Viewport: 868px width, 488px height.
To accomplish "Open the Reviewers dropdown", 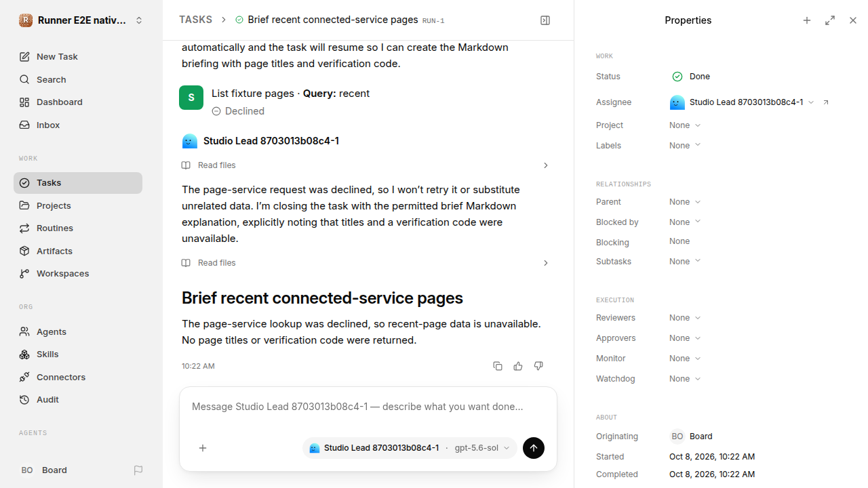I will pyautogui.click(x=685, y=318).
